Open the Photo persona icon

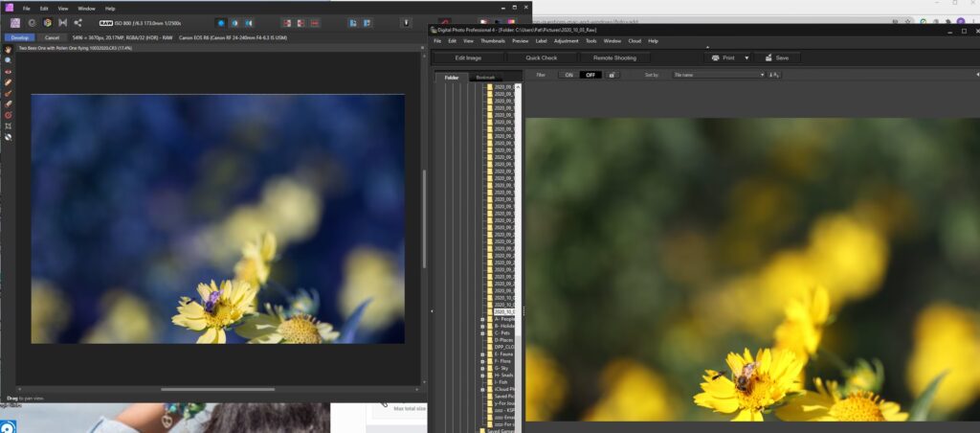15,22
